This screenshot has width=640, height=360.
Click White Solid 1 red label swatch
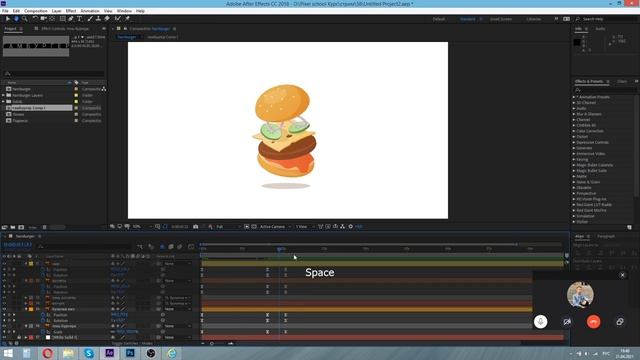coord(31,338)
